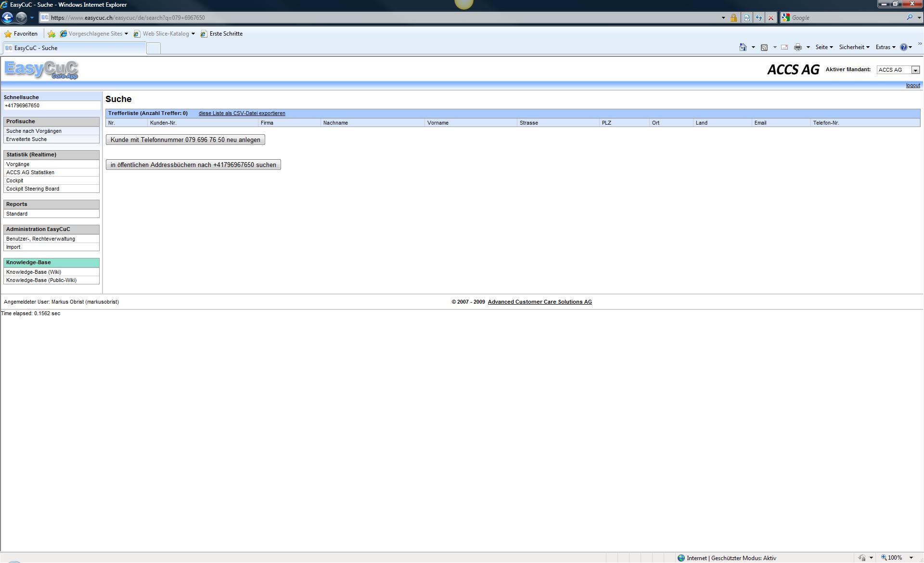Open a new blank tab
The image size is (924, 563).
[153, 48]
